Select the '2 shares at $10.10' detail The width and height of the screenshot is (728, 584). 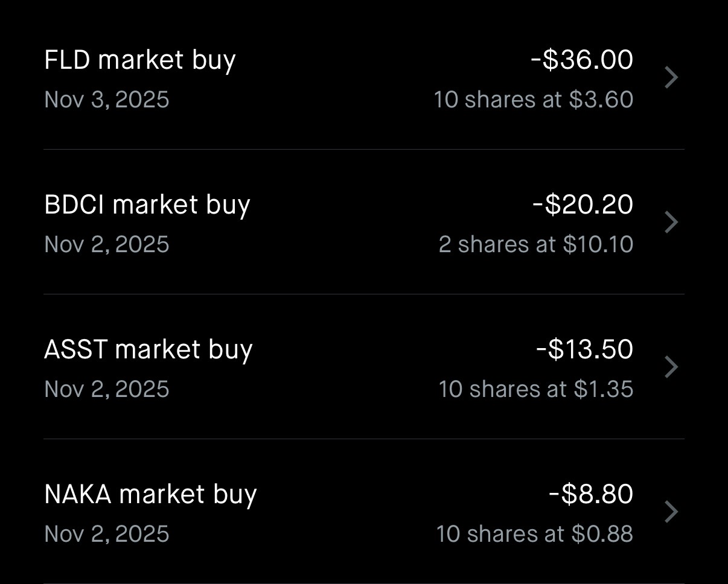[x=536, y=244]
